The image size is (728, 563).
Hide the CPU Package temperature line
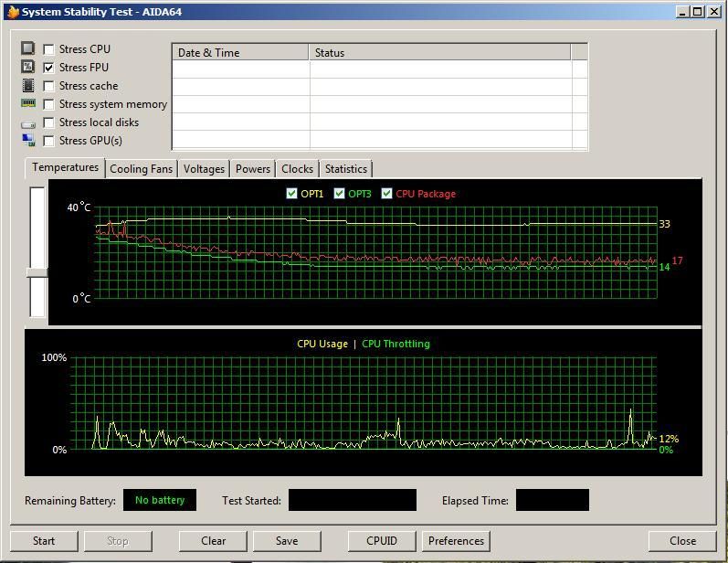(x=386, y=193)
